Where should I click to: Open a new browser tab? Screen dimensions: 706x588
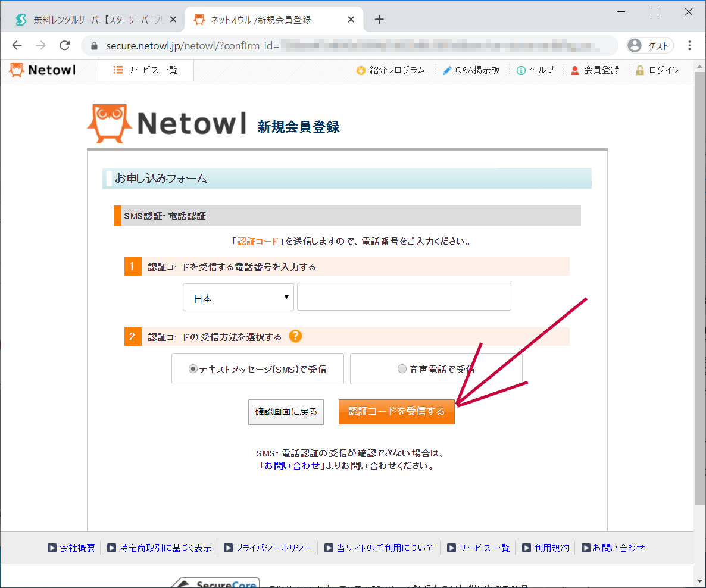tap(379, 20)
